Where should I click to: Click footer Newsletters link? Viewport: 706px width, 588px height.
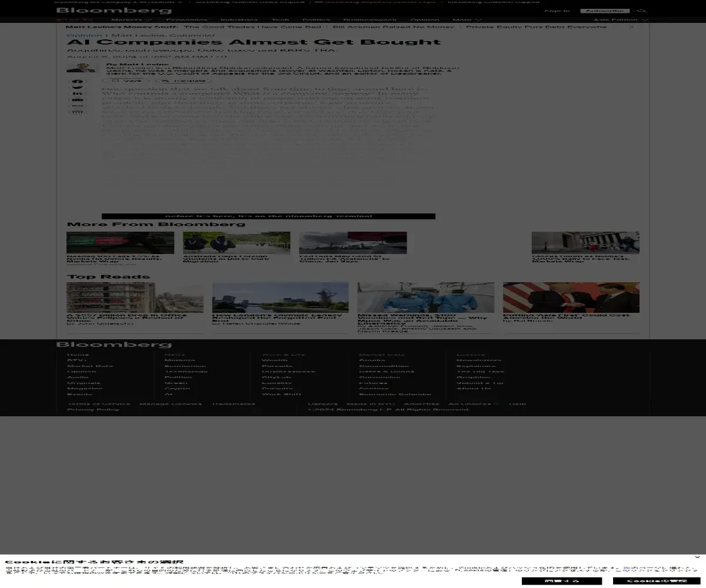tap(479, 360)
